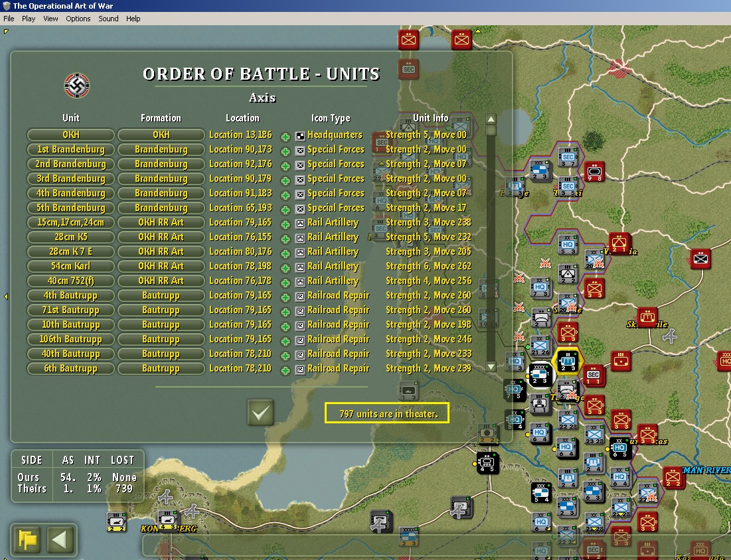Open the Sound menu
The image size is (731, 560).
(x=108, y=19)
